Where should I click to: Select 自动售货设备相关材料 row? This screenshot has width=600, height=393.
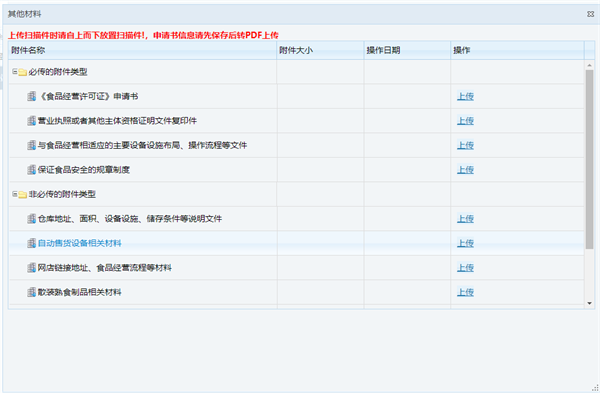click(80, 243)
